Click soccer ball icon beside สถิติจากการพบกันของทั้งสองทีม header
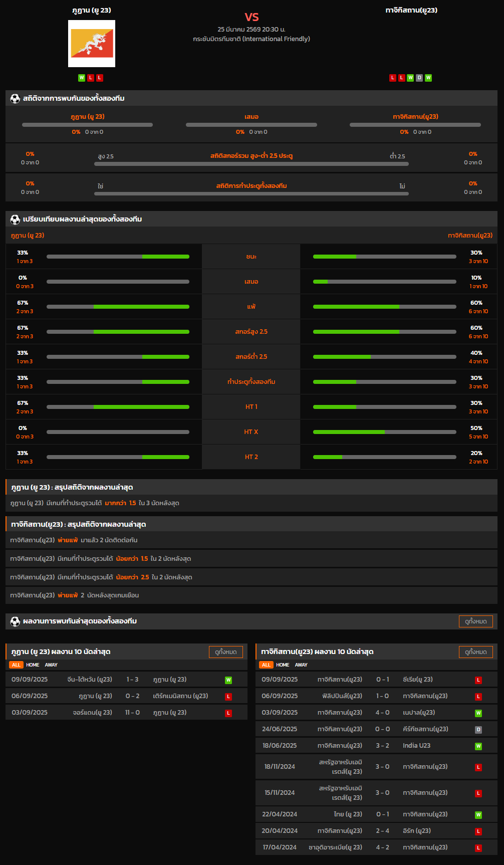Viewport: 504px width, 865px height. (15, 99)
